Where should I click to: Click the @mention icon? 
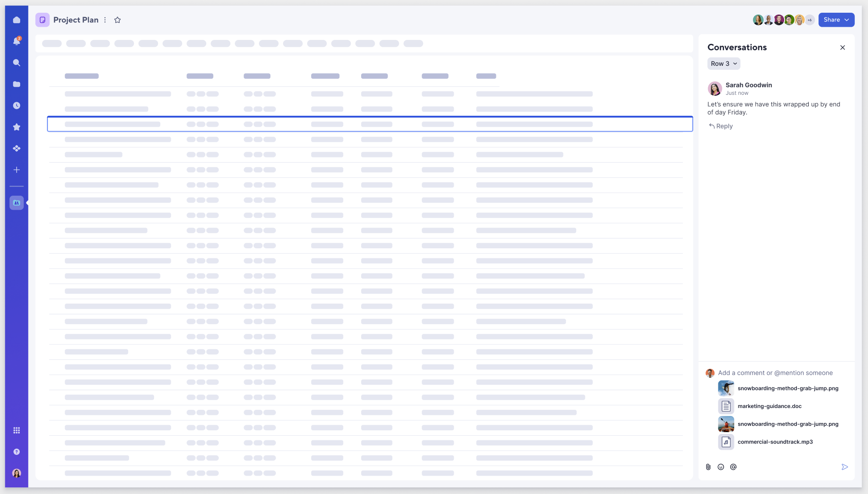(733, 467)
